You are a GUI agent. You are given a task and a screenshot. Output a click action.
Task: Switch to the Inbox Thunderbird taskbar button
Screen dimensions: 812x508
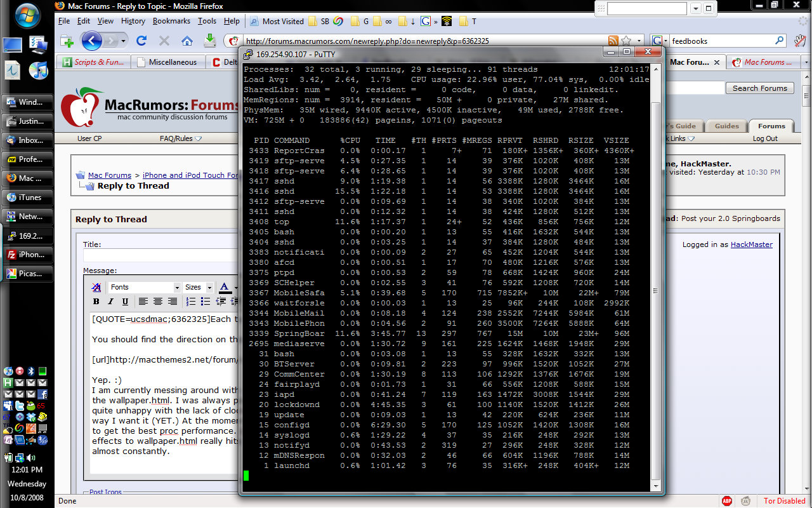point(26,140)
